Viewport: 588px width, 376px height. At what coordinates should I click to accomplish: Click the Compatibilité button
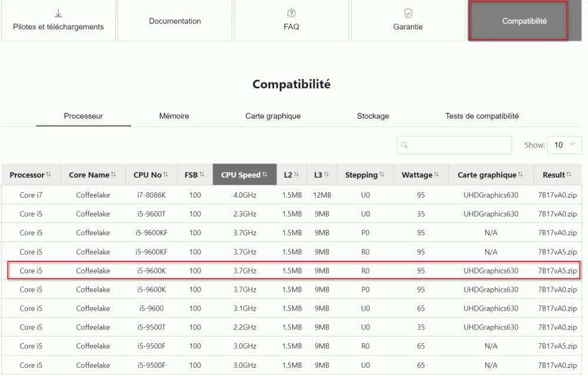click(524, 21)
